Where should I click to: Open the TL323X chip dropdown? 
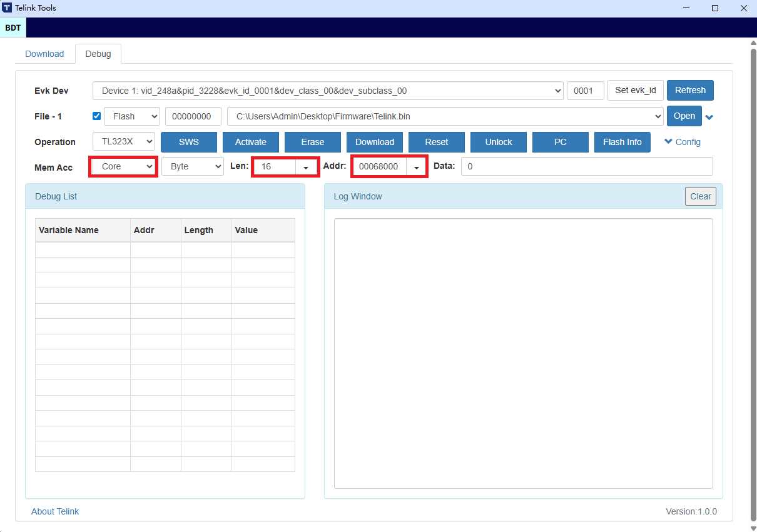click(123, 142)
